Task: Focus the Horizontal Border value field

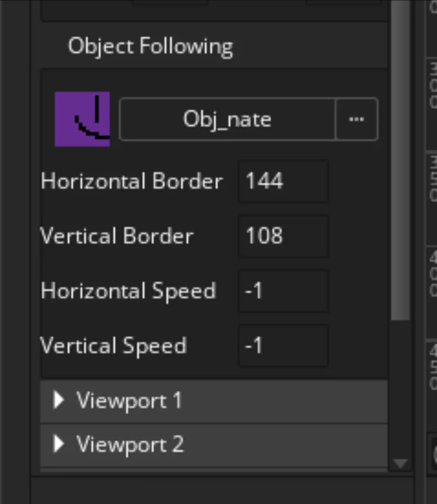Action: [283, 182]
